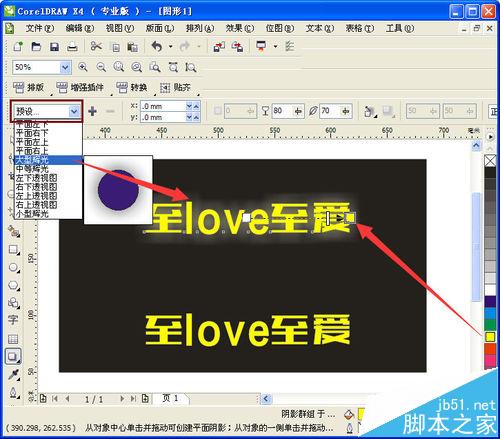The width and height of the screenshot is (500, 439).
Task: Cut selection using the scissors icon
Action: tap(96, 46)
